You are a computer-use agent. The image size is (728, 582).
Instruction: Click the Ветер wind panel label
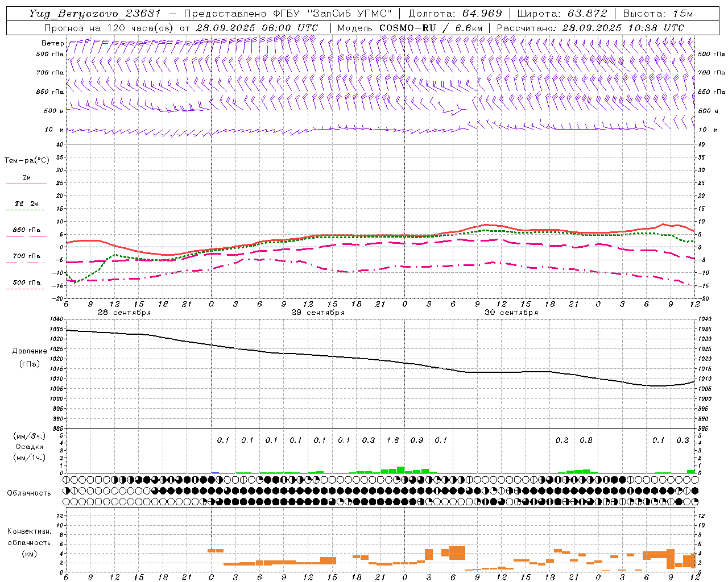52,43
